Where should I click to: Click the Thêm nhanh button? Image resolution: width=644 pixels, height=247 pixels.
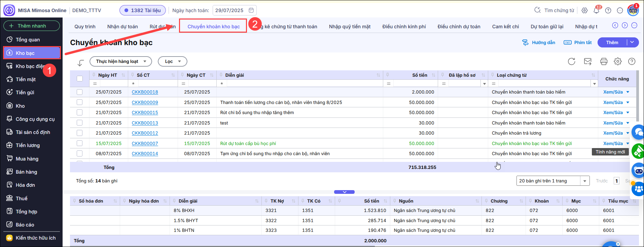32,26
